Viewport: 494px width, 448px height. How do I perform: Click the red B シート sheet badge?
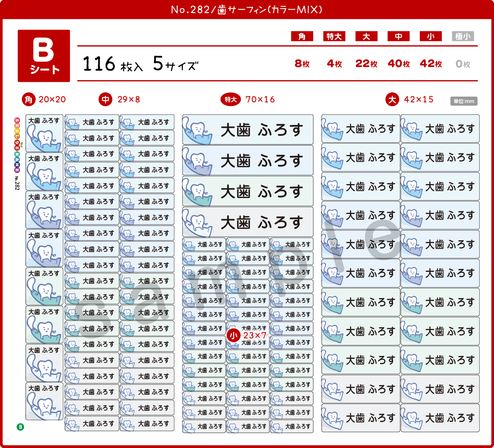click(44, 56)
